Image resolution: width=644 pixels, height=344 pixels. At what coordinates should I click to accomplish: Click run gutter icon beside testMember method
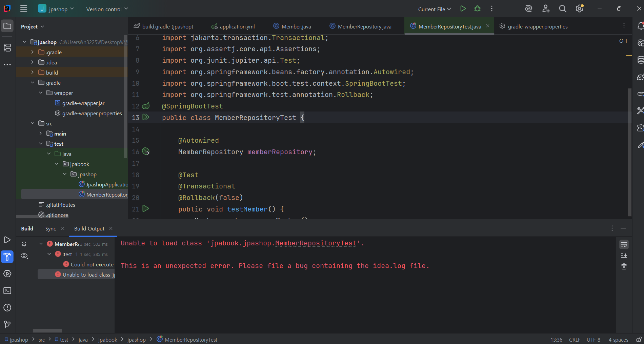[x=146, y=209]
